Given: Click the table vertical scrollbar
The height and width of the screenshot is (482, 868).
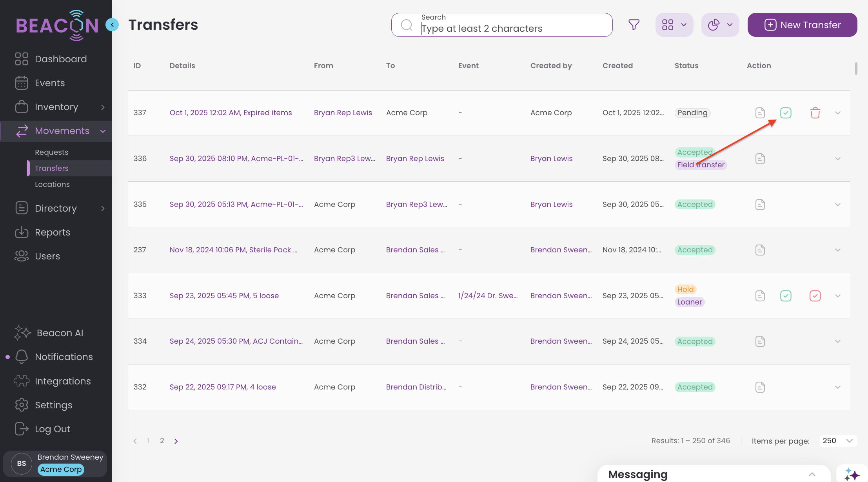Looking at the screenshot, I should pyautogui.click(x=856, y=69).
